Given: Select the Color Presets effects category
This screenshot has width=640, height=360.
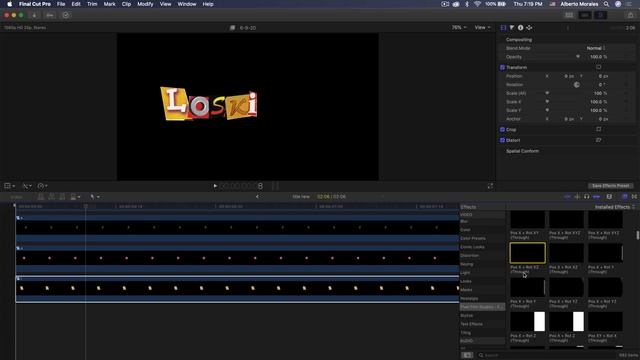Looking at the screenshot, I should 473,238.
